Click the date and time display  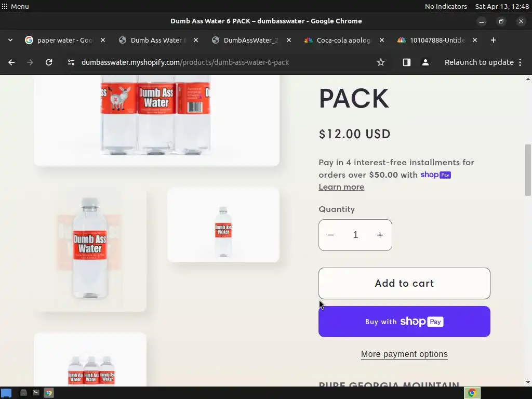[x=502, y=6]
